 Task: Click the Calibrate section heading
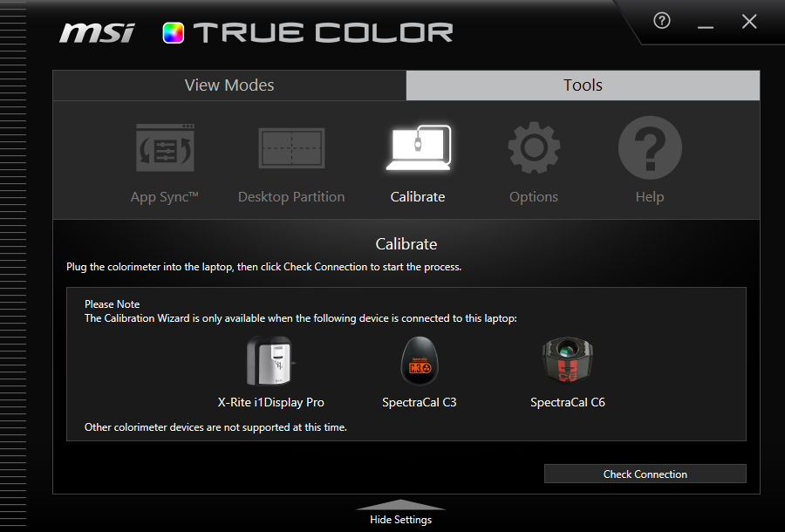406,244
